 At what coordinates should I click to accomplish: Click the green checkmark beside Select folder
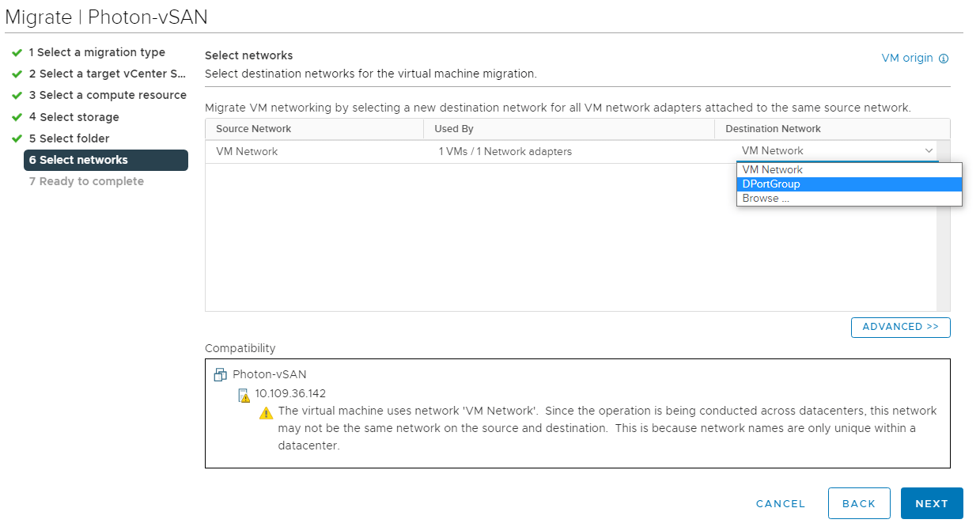(17, 138)
